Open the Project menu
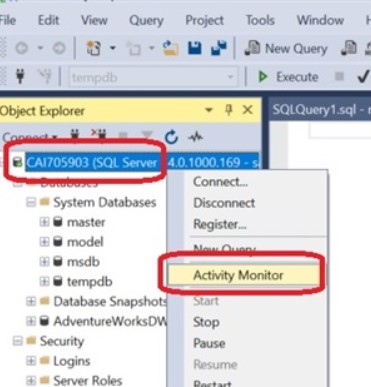Screen dimensions: 371x387 204,20
